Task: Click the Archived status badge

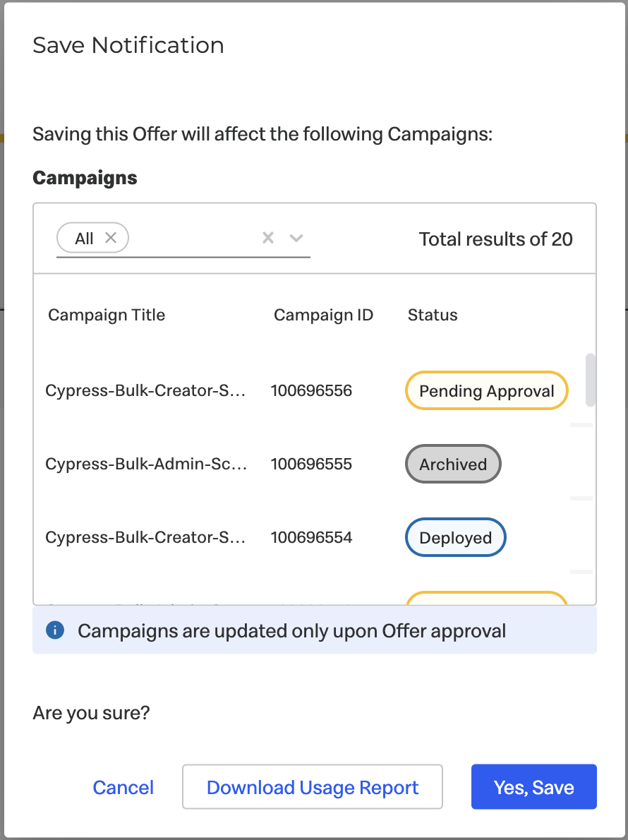Action: [453, 464]
